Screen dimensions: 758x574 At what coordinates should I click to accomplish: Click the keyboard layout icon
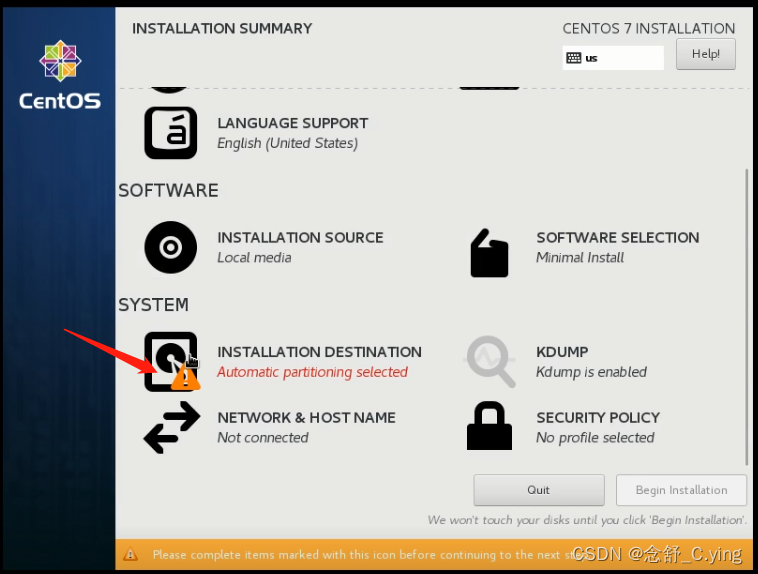(x=574, y=58)
